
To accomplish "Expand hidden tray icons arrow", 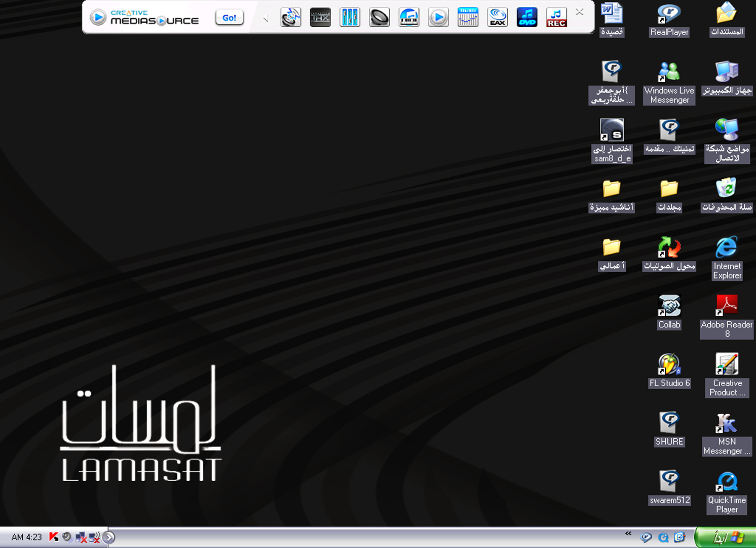I will pyautogui.click(x=109, y=538).
